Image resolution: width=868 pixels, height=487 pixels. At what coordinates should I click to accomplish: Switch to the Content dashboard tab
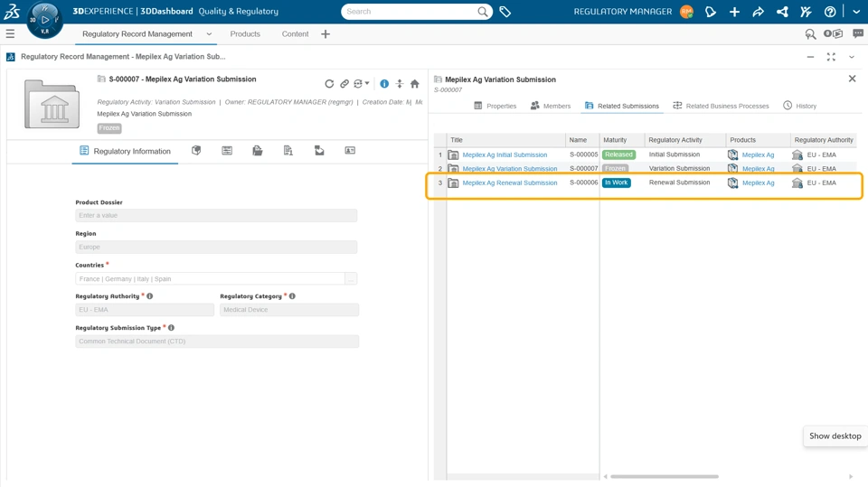click(x=295, y=34)
